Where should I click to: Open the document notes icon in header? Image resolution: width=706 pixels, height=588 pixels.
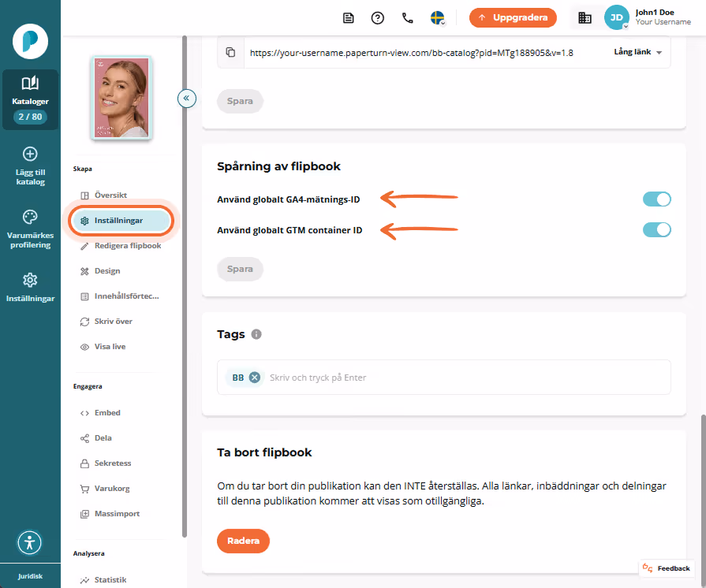(348, 18)
